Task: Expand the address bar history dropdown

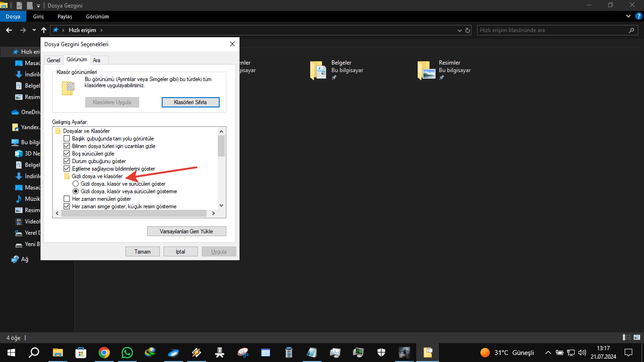Action: [x=460, y=30]
